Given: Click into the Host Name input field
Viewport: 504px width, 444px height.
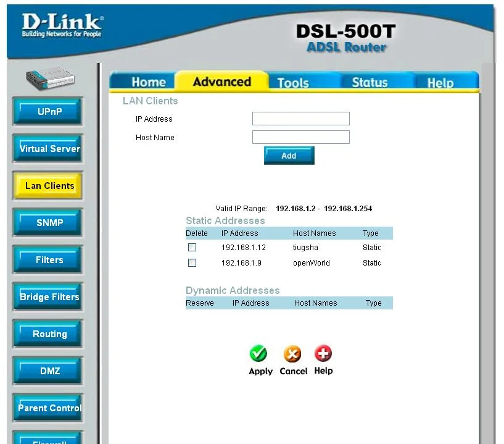Looking at the screenshot, I should pos(301,137).
